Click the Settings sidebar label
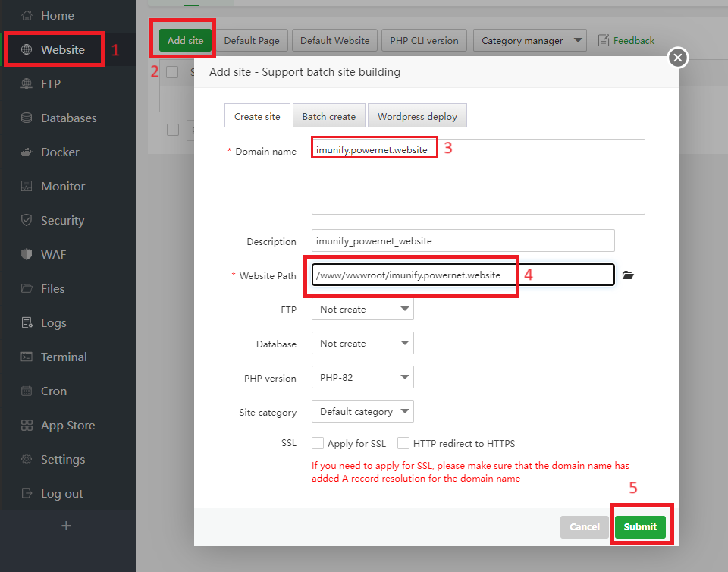 click(63, 460)
